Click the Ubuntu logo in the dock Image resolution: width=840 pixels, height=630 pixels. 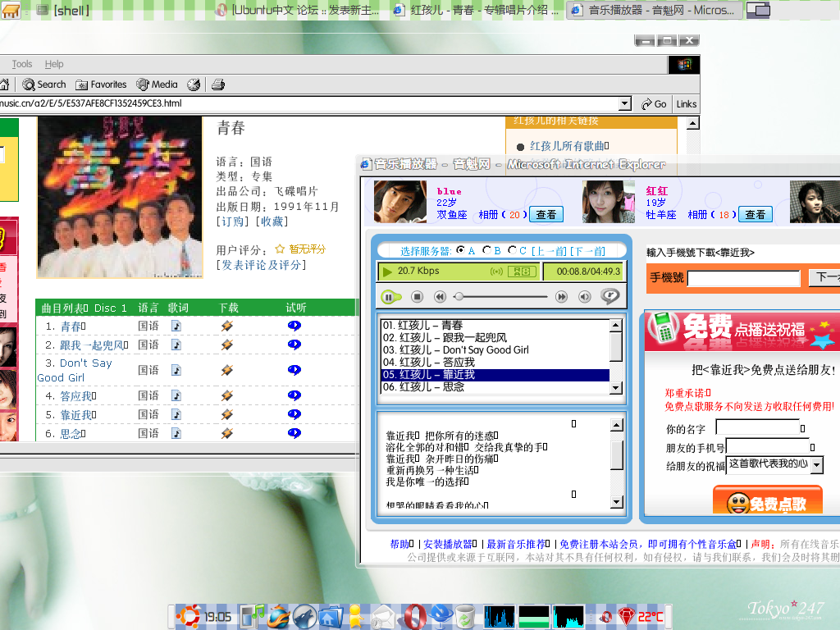pyautogui.click(x=188, y=616)
